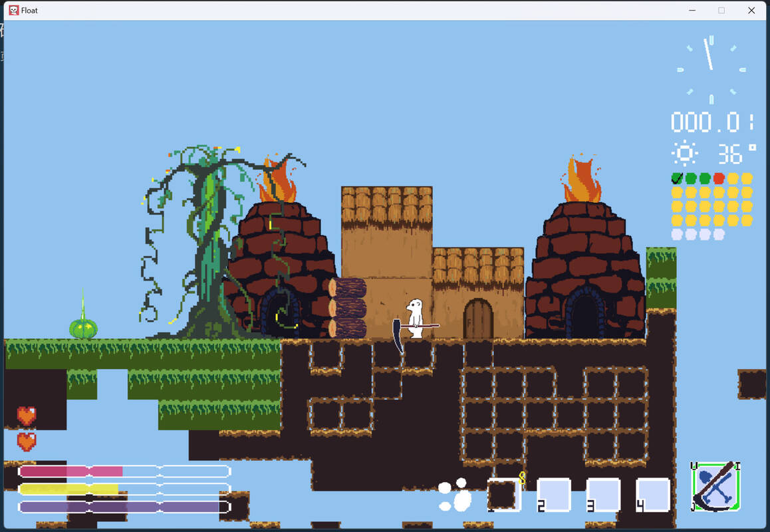
Task: Click the Float skull icon in title bar
Action: (x=14, y=11)
